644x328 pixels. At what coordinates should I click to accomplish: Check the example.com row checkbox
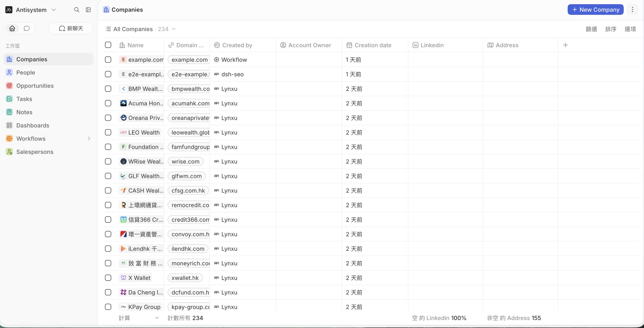tap(108, 60)
